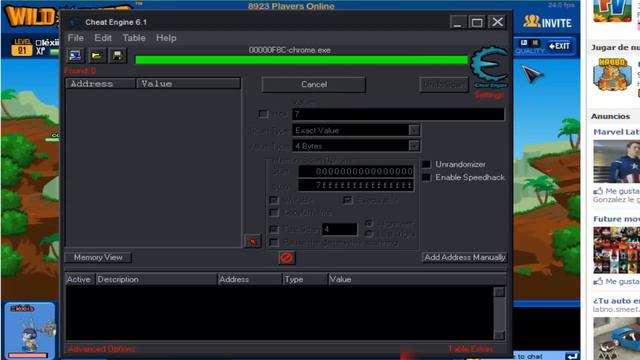The width and height of the screenshot is (640, 360).
Task: Enable the Unrandomizer checkbox
Action: tap(426, 164)
